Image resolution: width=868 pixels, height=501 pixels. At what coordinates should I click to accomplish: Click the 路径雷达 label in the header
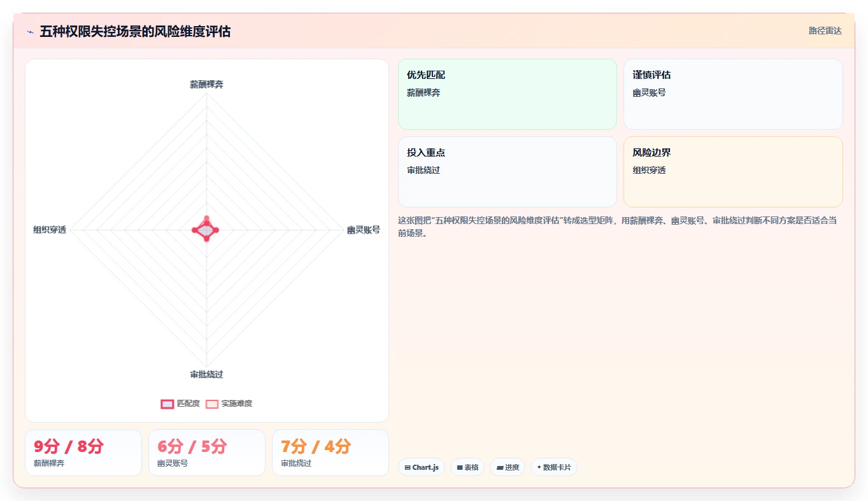pyautogui.click(x=825, y=31)
